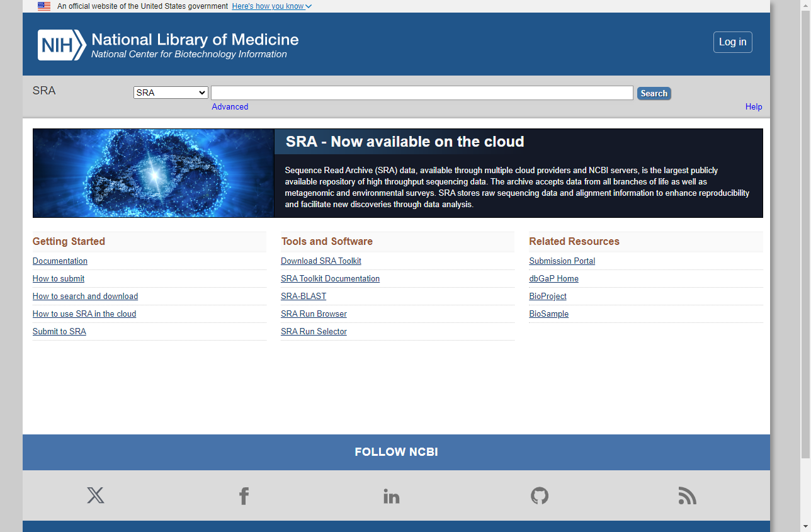The height and width of the screenshot is (532, 811).
Task: Open the Submit to SRA link
Action: coord(59,331)
